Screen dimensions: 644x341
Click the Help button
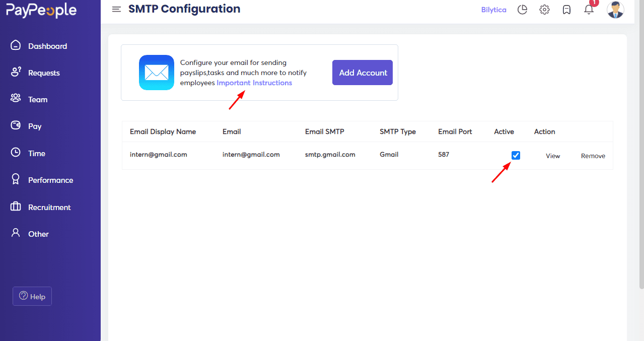click(x=32, y=296)
